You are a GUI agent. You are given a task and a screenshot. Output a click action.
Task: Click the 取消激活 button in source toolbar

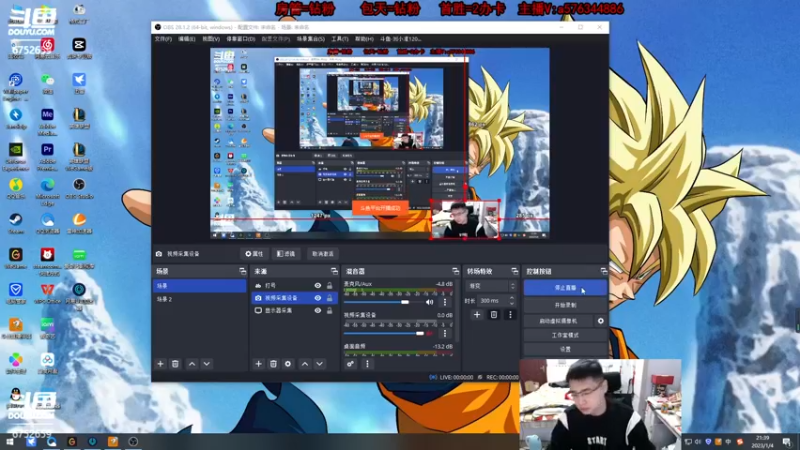(322, 254)
